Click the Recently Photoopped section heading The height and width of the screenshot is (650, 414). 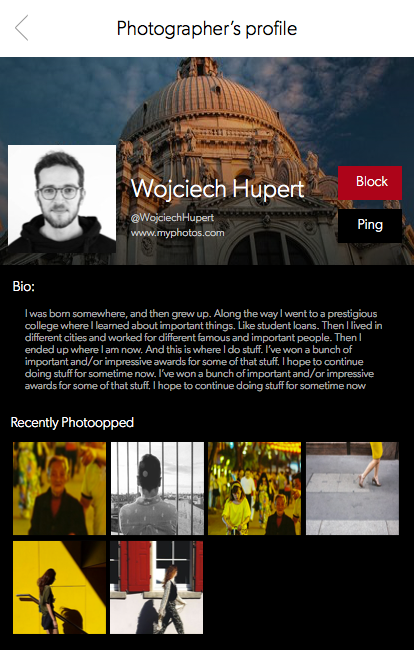point(72,423)
